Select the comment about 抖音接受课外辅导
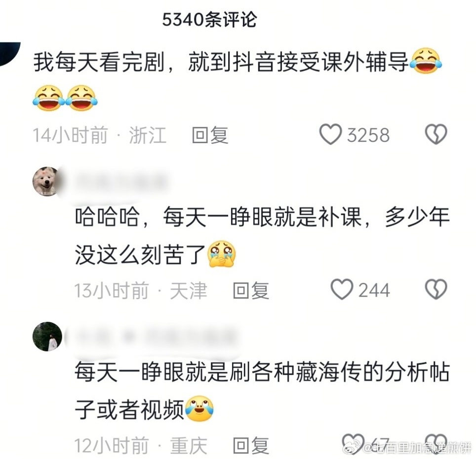 [237, 80]
